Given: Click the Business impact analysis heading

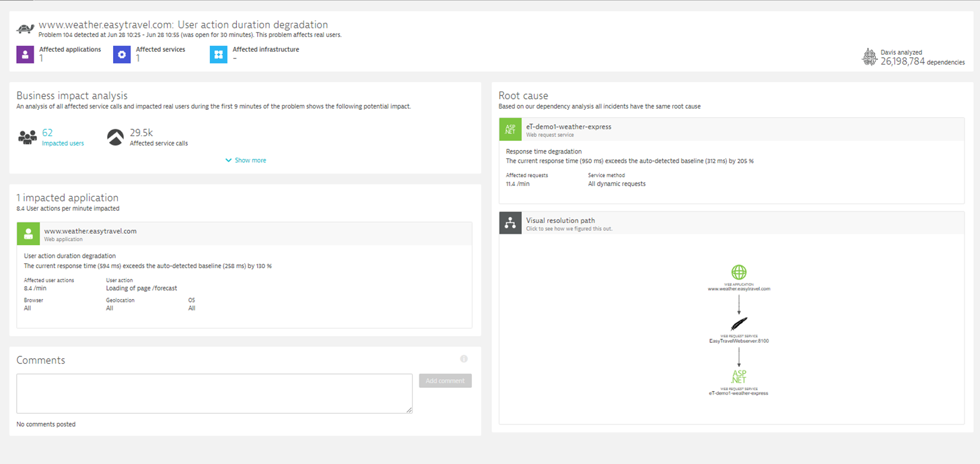Looking at the screenshot, I should 72,96.
